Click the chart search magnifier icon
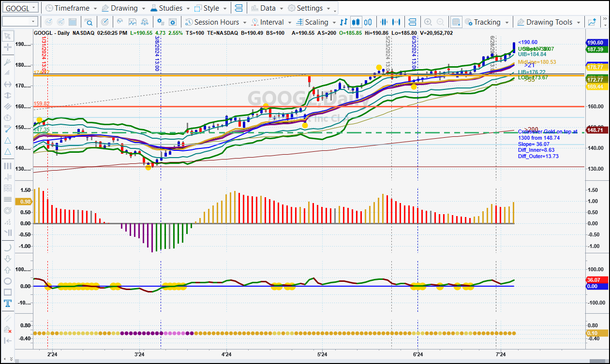This screenshot has height=364, width=610. [x=89, y=22]
